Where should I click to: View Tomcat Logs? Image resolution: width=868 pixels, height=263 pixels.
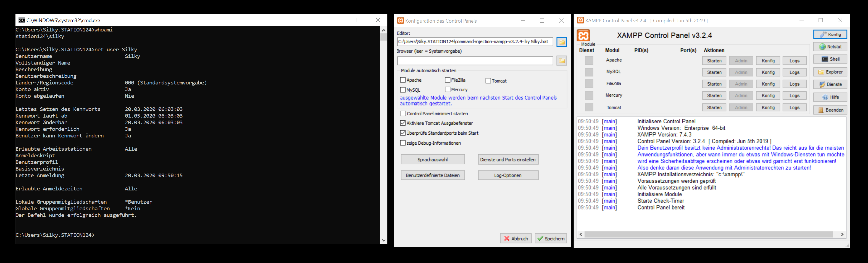[794, 107]
